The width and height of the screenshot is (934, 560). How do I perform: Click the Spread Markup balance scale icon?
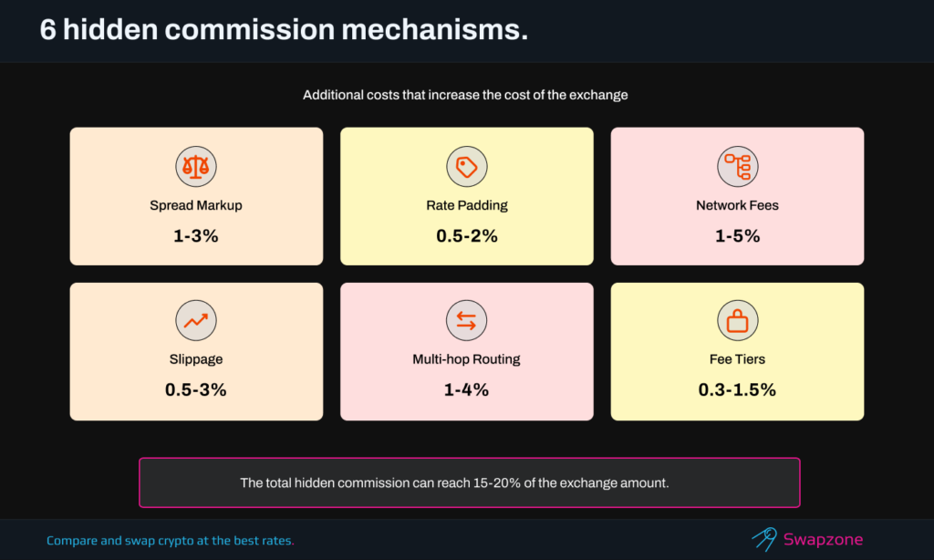click(x=196, y=167)
